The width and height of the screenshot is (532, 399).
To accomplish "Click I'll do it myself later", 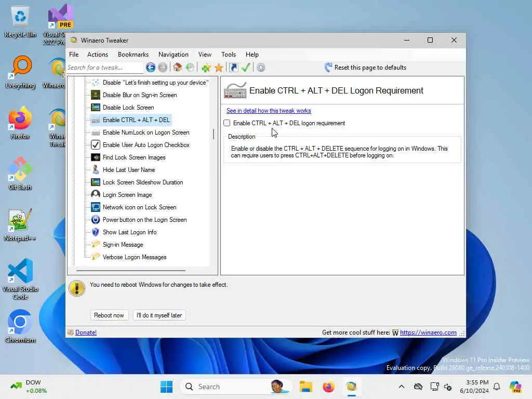I will pyautogui.click(x=159, y=315).
